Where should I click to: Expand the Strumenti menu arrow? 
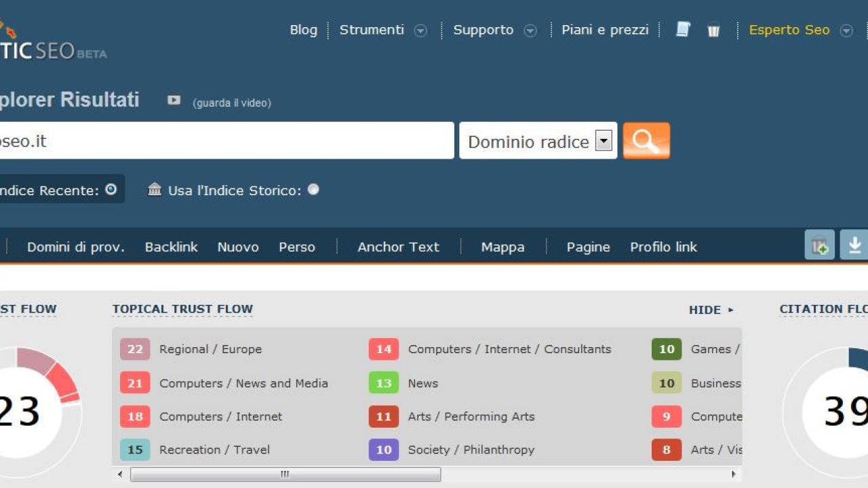pyautogui.click(x=420, y=30)
